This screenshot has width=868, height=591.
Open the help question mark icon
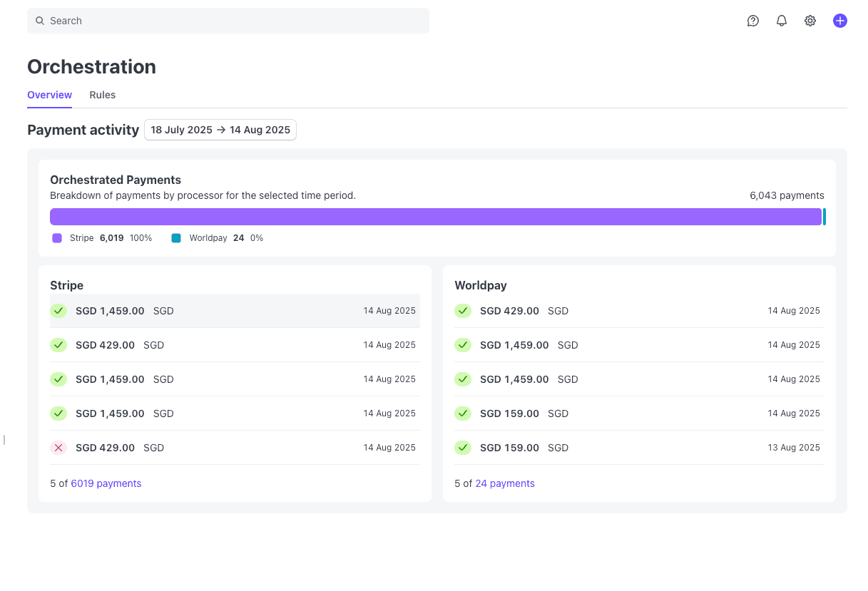tap(753, 21)
